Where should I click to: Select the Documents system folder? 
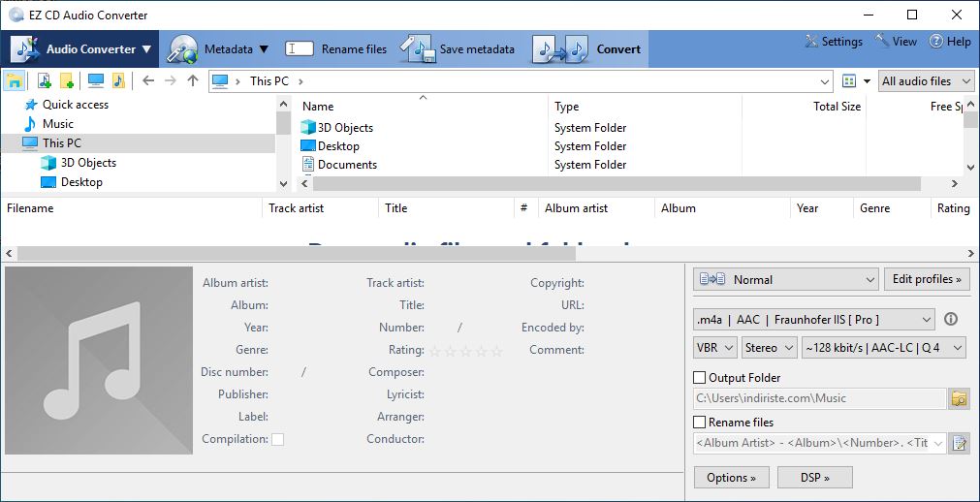tap(347, 165)
